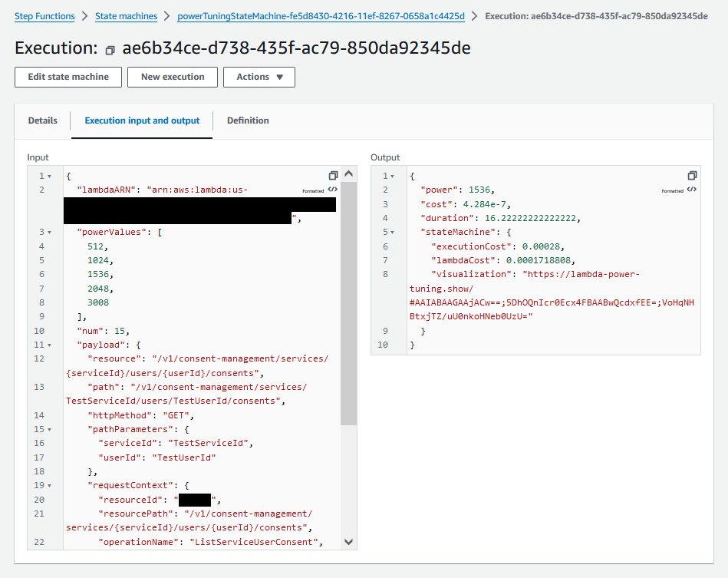Toggle Formatted view icon in Output panel
Image resolution: width=728 pixels, height=578 pixels.
coord(692,190)
